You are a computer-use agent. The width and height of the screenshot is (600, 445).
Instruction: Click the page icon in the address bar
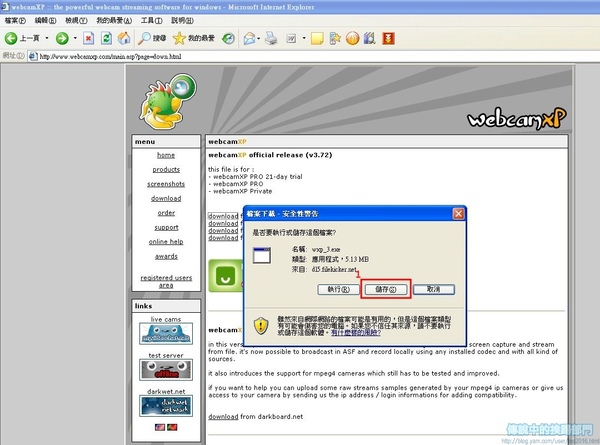(33, 57)
